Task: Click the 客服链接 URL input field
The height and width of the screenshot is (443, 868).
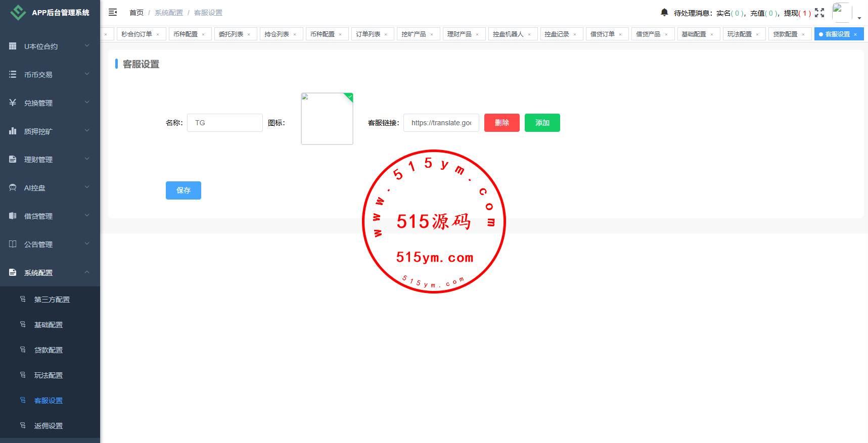Action: pos(441,123)
